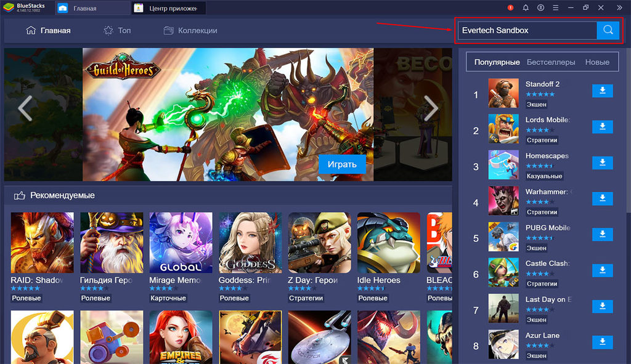Download PUBG Mobile
Image resolution: width=631 pixels, height=364 pixels.
coord(603,234)
